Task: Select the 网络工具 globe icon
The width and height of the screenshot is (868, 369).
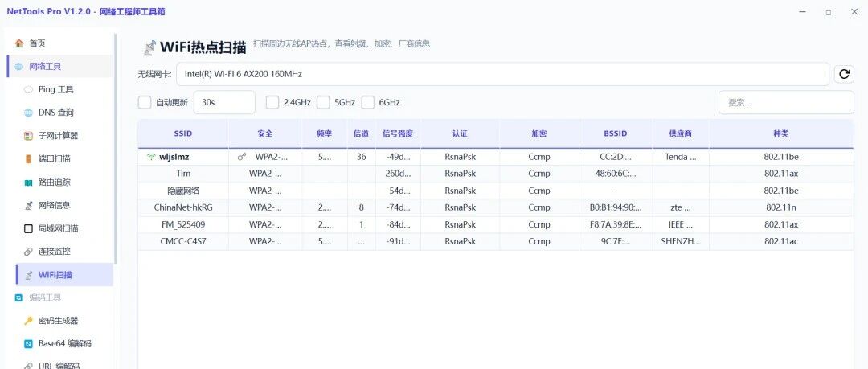Action: pos(18,67)
